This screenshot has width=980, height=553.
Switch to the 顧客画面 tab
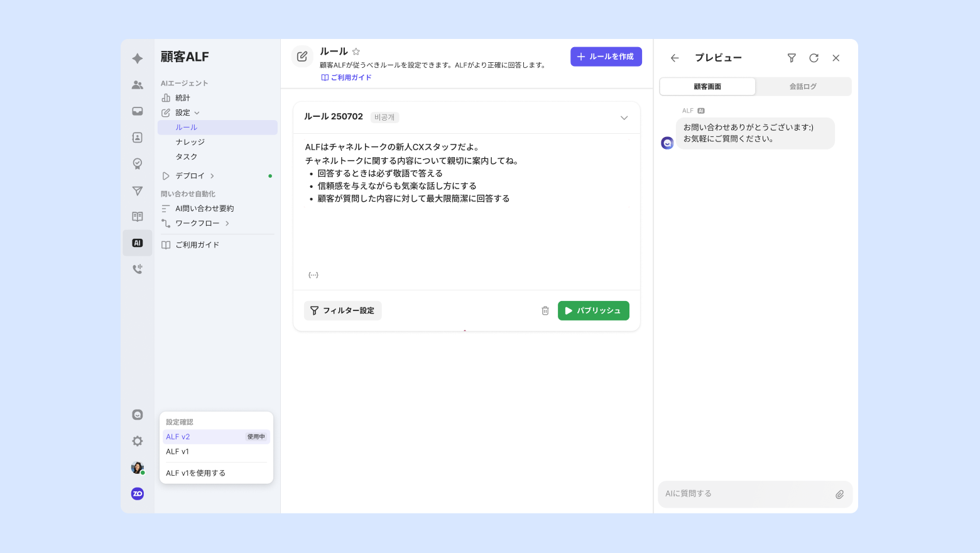pos(707,87)
